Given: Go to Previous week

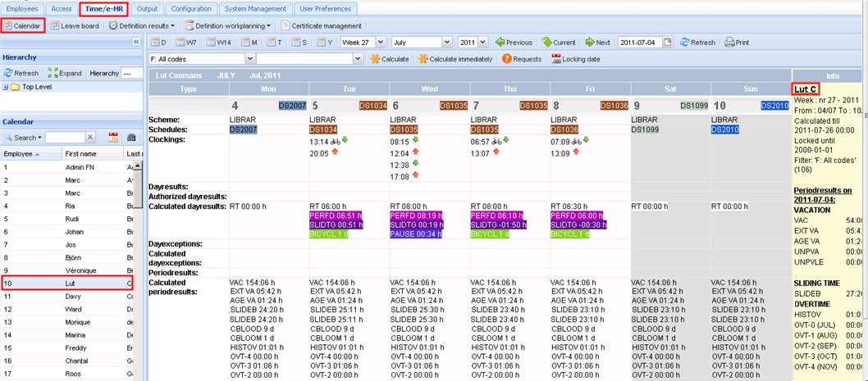Looking at the screenshot, I should point(514,43).
